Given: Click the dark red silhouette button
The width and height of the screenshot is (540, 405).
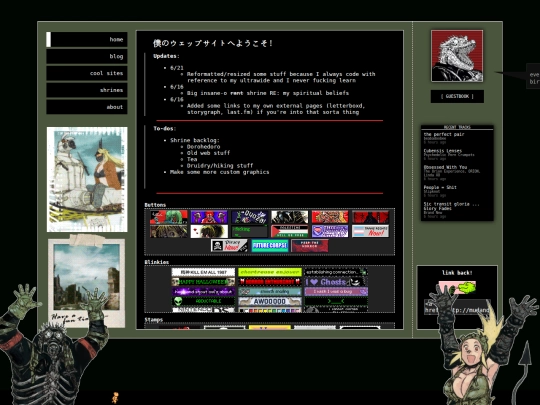Looking at the screenshot, I should click(x=370, y=217).
